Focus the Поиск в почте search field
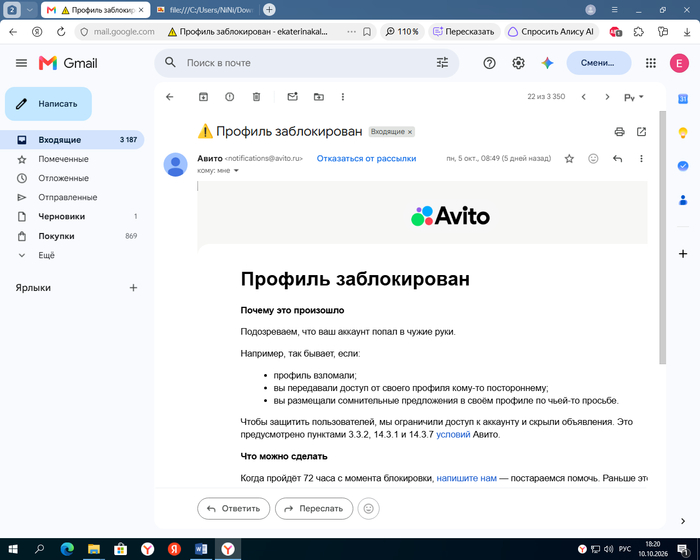Screen dimensions: 700x560 click(x=306, y=63)
